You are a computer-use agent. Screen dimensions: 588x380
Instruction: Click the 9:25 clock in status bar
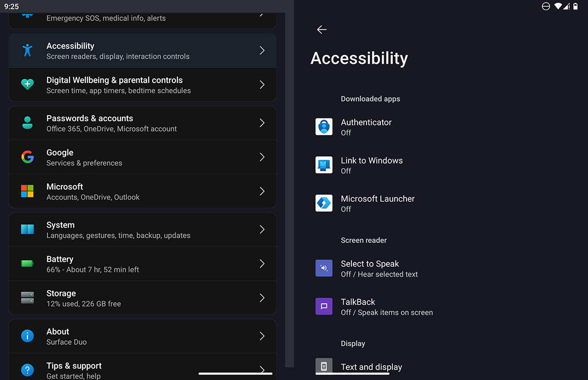coord(11,6)
